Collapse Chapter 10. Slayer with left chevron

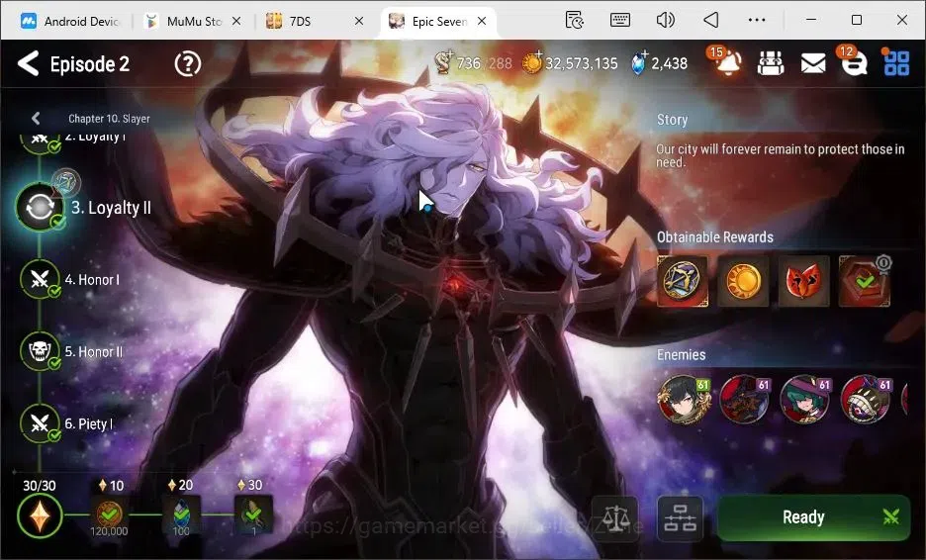point(36,118)
